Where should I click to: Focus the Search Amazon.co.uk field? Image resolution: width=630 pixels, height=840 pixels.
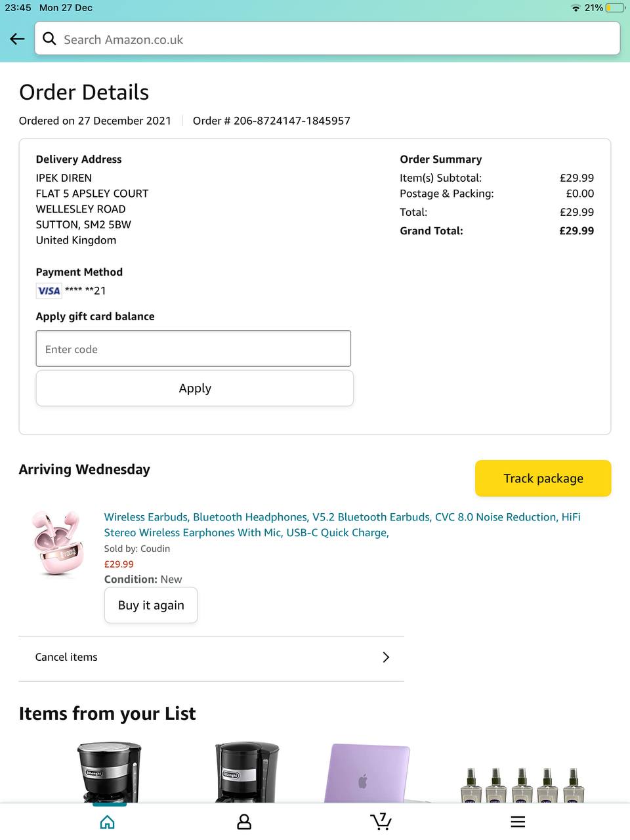(x=335, y=39)
